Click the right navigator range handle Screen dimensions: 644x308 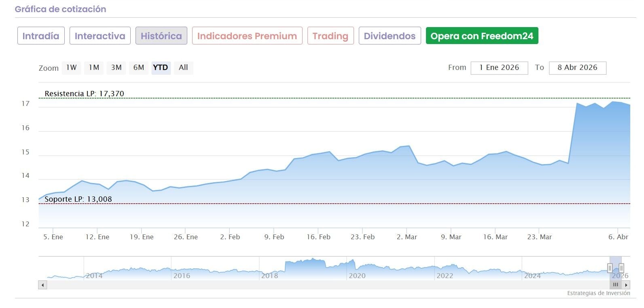(x=621, y=268)
